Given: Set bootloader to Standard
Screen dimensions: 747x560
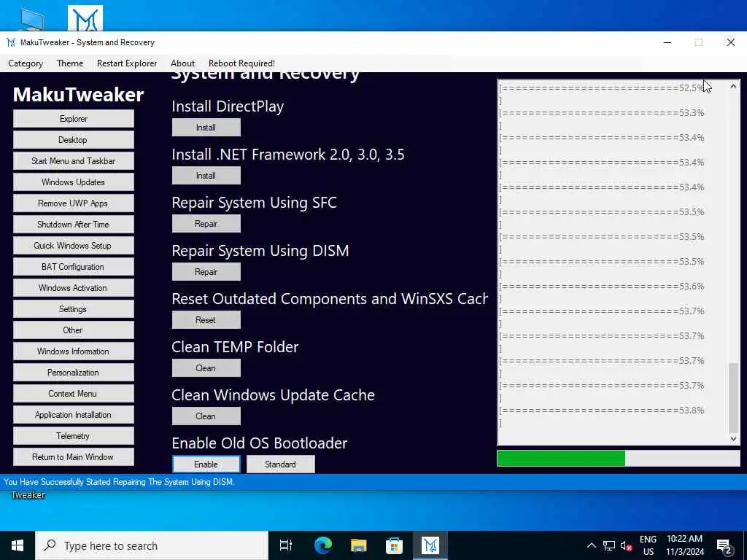Looking at the screenshot, I should point(281,464).
